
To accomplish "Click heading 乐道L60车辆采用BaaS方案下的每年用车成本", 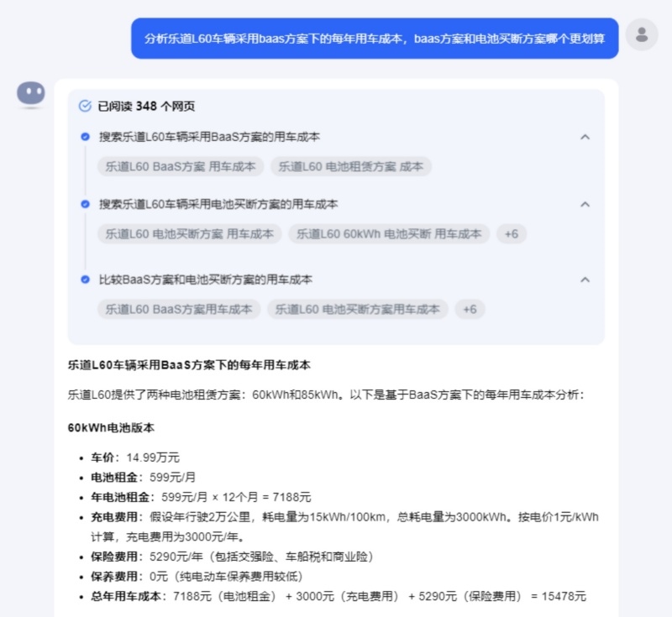I will pos(189,365).
